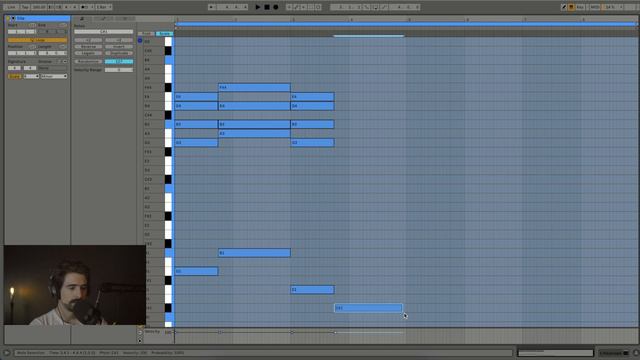The width and height of the screenshot is (640, 360).
Task: Click the clip color circle
Action: pyautogui.click(x=8, y=18)
